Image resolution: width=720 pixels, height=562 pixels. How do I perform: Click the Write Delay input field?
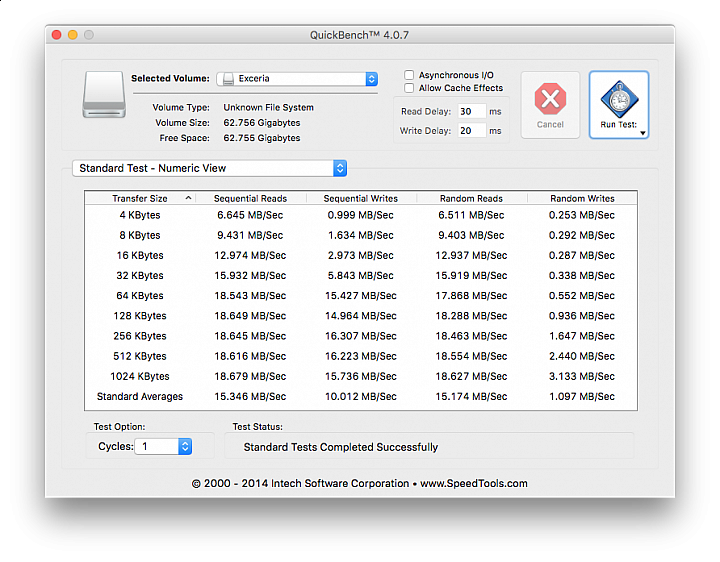(x=472, y=131)
